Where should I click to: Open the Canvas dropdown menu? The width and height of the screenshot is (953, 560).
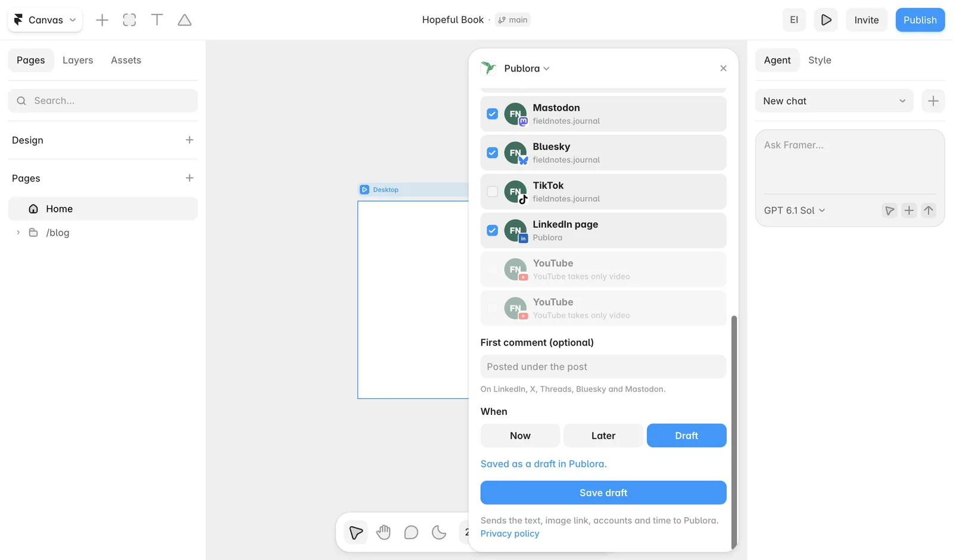click(x=45, y=20)
